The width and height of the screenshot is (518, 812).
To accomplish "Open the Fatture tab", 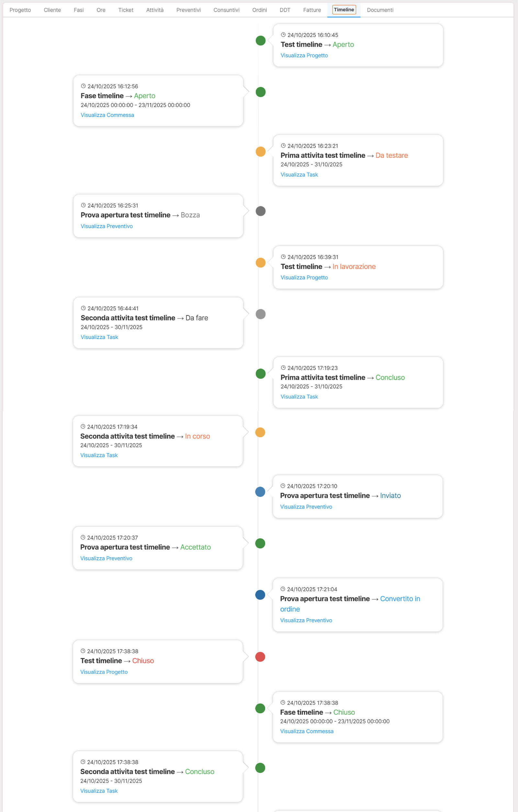I will pyautogui.click(x=312, y=10).
